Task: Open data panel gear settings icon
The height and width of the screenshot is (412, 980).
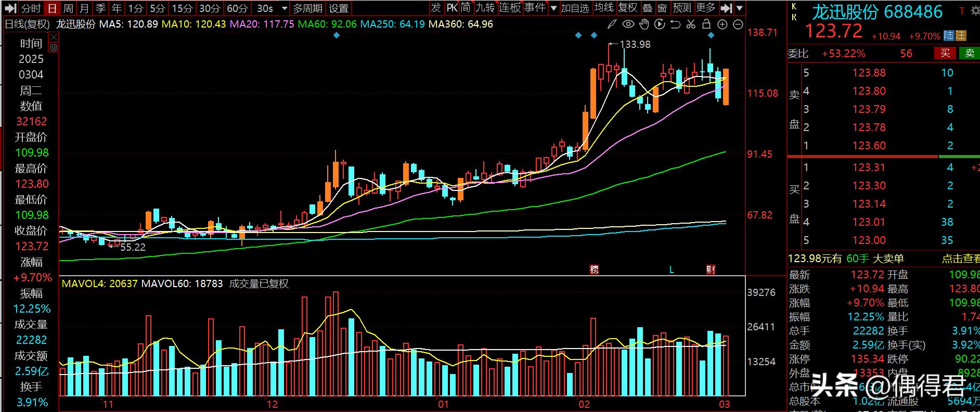Action: 54,47
